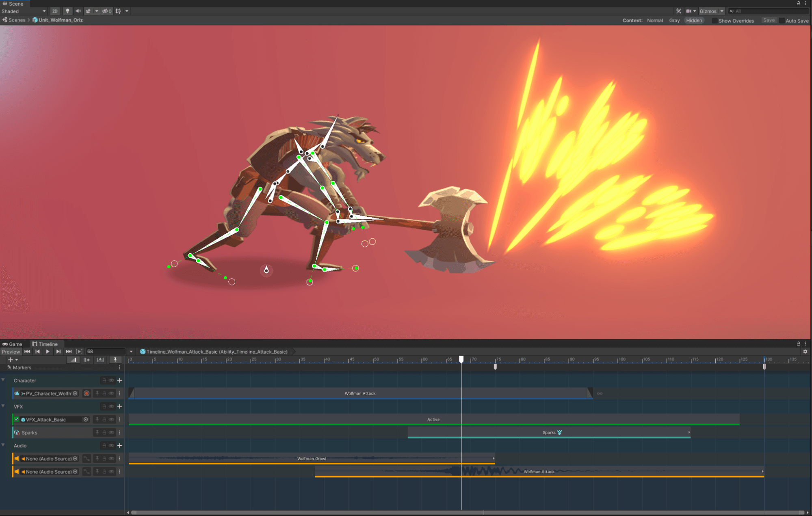Image resolution: width=812 pixels, height=516 pixels.
Task: Open timeline selector dropdown arrow
Action: [x=131, y=352]
